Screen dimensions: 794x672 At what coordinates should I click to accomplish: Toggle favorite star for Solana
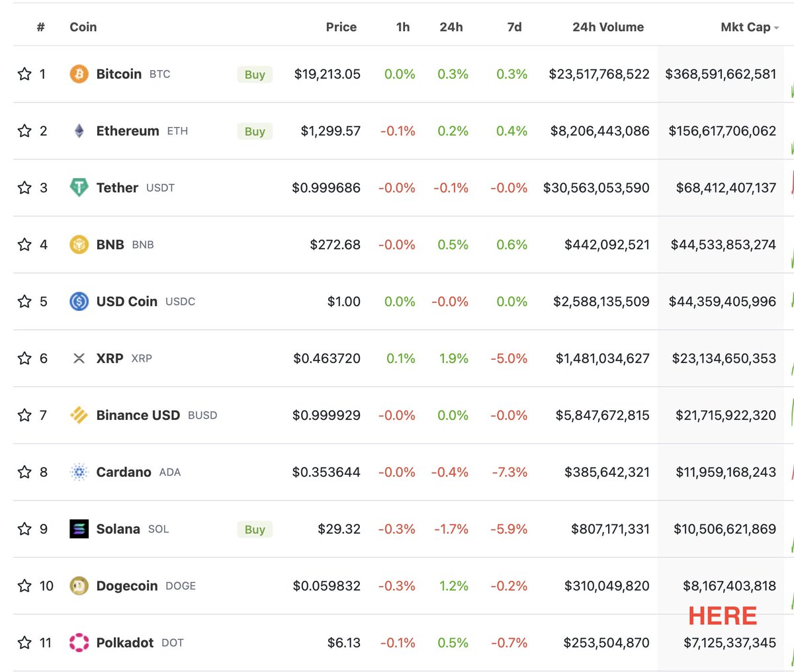(x=24, y=529)
